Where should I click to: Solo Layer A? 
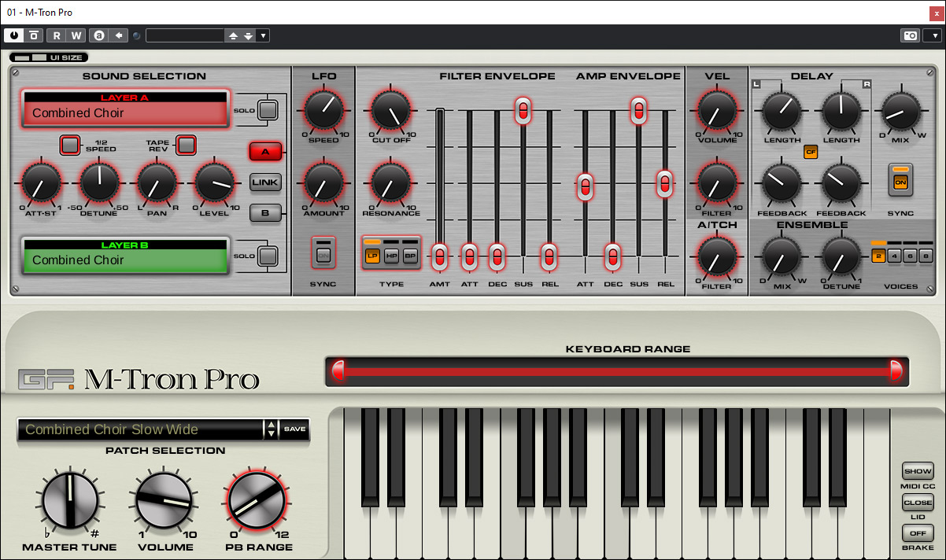pyautogui.click(x=268, y=110)
